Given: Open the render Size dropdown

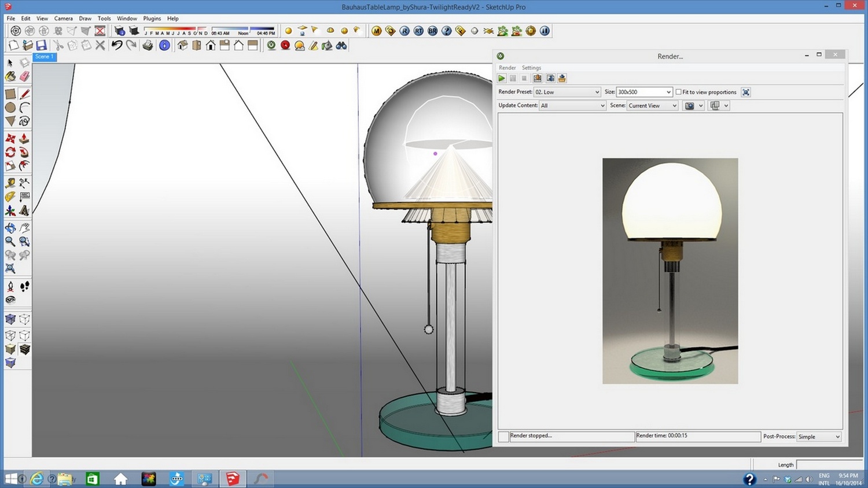Looking at the screenshot, I should (644, 92).
